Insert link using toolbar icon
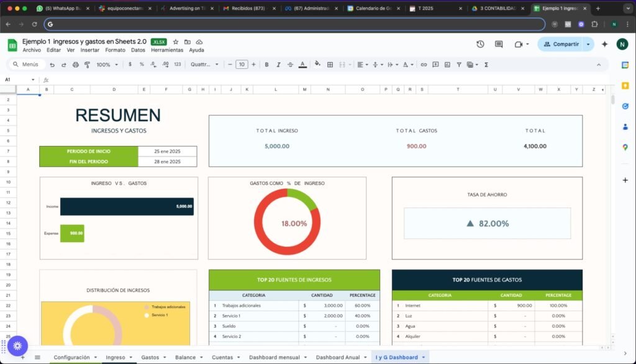Image resolution: width=636 pixels, height=364 pixels. pyautogui.click(x=424, y=65)
